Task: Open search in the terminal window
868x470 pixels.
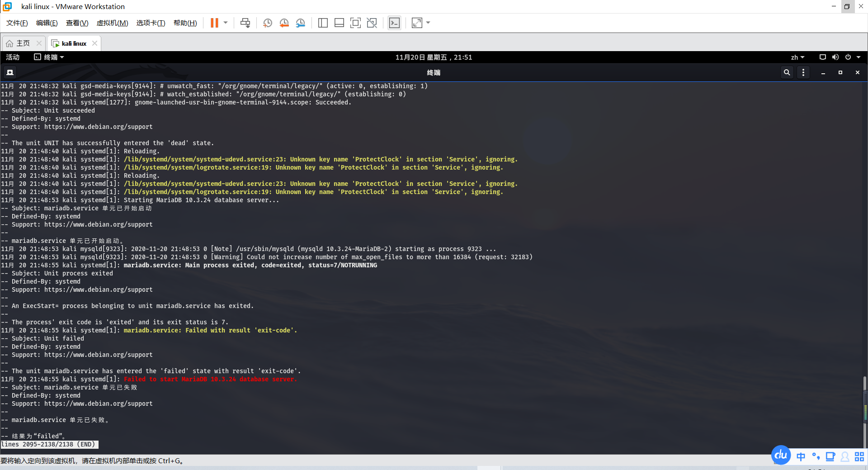Action: click(x=787, y=72)
